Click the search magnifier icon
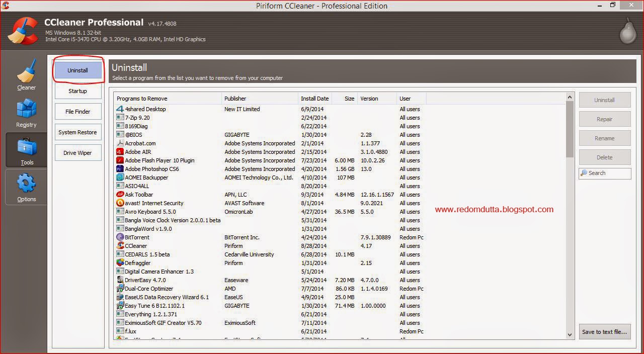 [584, 173]
